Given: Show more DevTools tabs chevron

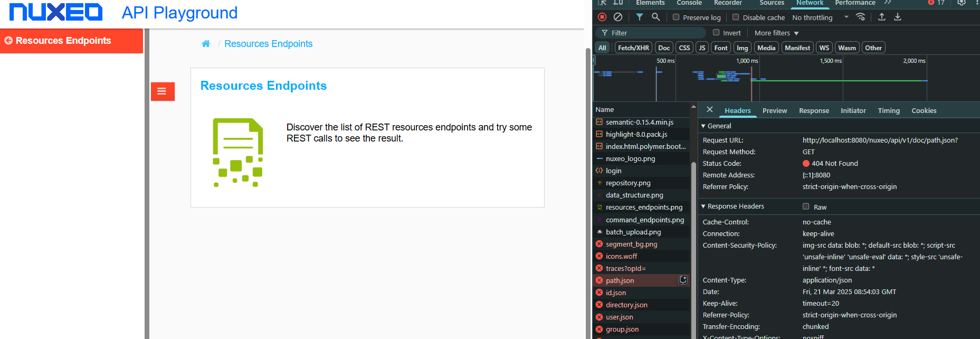Looking at the screenshot, I should [888, 3].
